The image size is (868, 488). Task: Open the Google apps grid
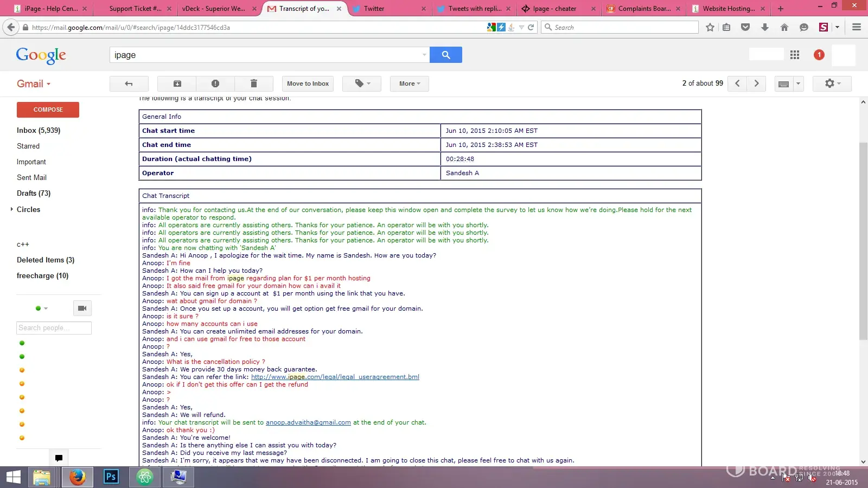pyautogui.click(x=795, y=55)
